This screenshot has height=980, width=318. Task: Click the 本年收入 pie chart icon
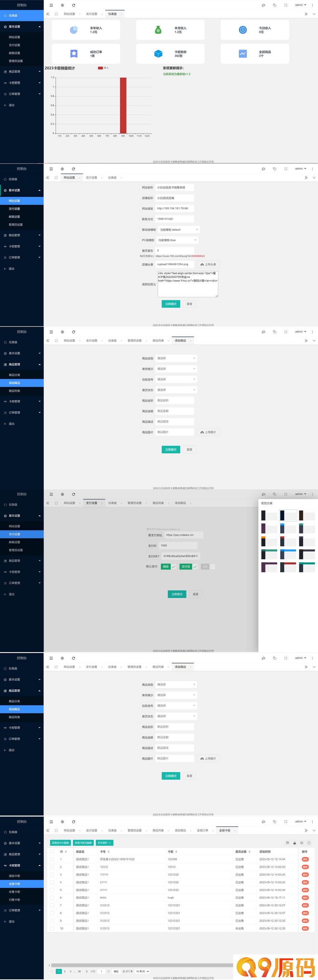(74, 30)
